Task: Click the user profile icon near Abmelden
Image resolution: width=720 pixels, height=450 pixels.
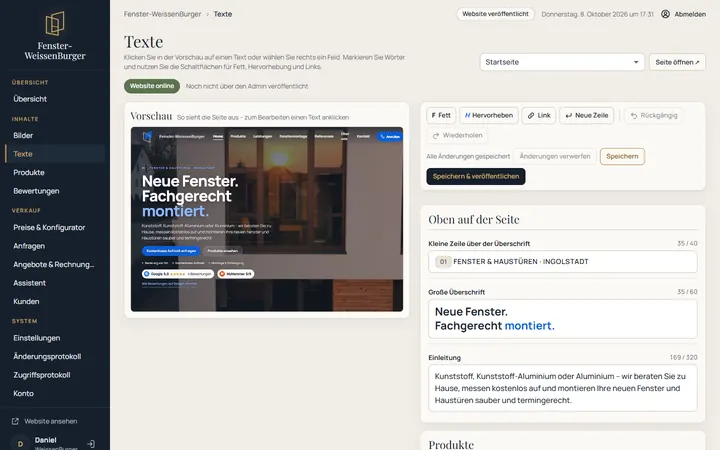Action: click(665, 14)
